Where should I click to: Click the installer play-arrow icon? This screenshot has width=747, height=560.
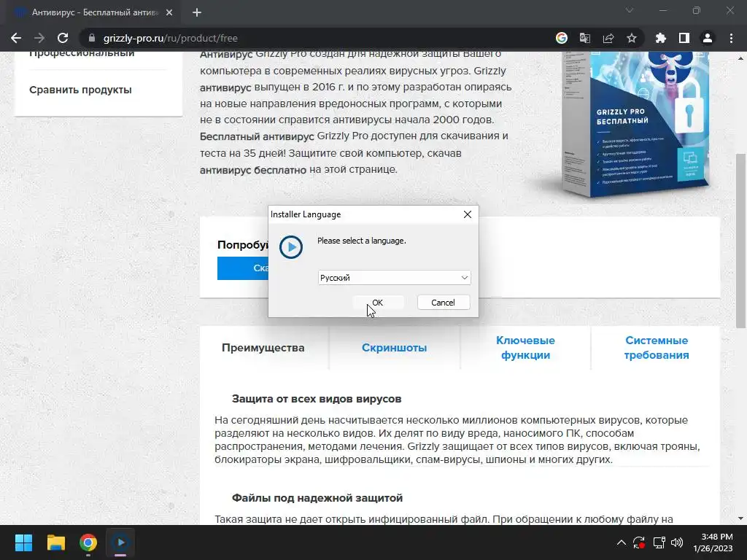(x=290, y=247)
